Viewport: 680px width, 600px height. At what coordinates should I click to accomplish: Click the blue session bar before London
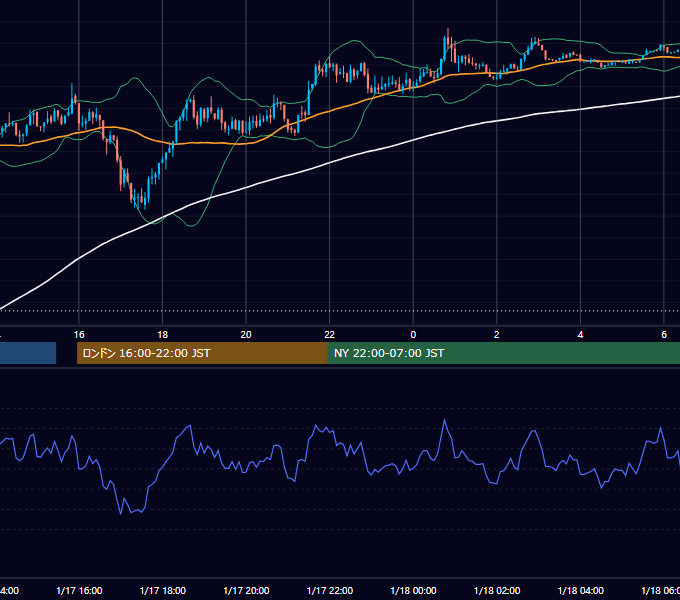pyautogui.click(x=28, y=353)
